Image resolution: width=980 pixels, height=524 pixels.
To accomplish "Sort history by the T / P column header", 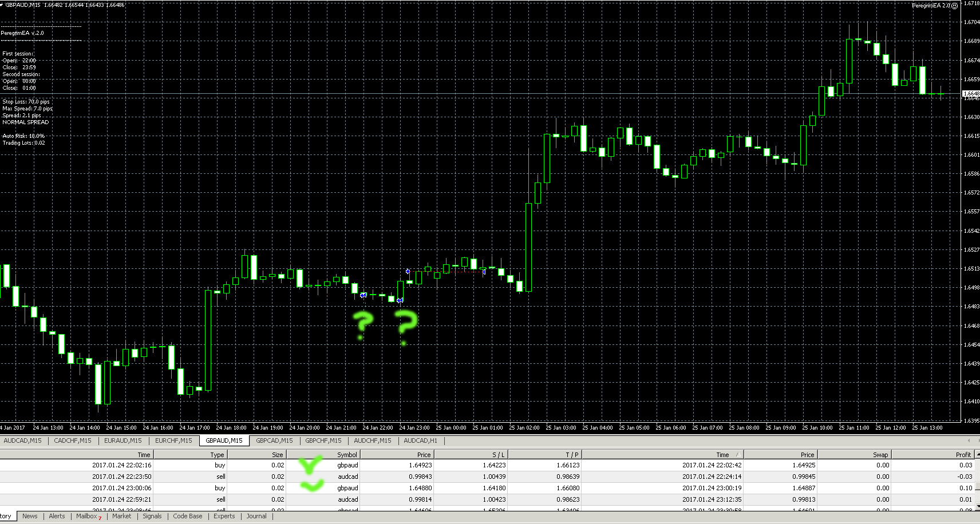I will click(544, 455).
